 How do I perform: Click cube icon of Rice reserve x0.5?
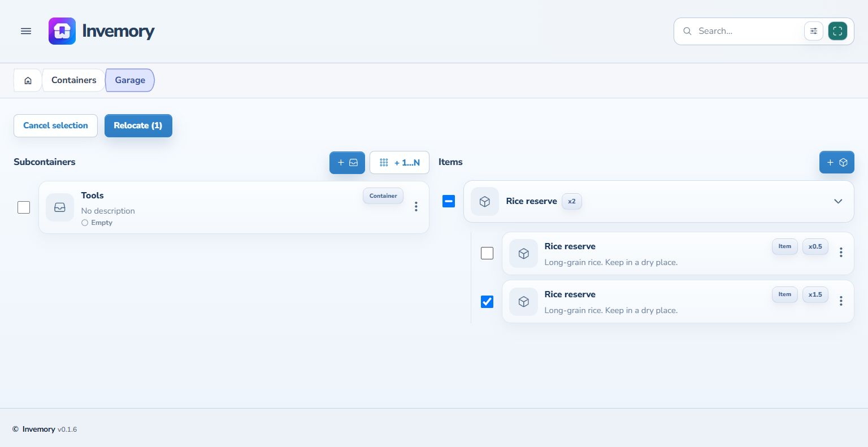tap(523, 253)
